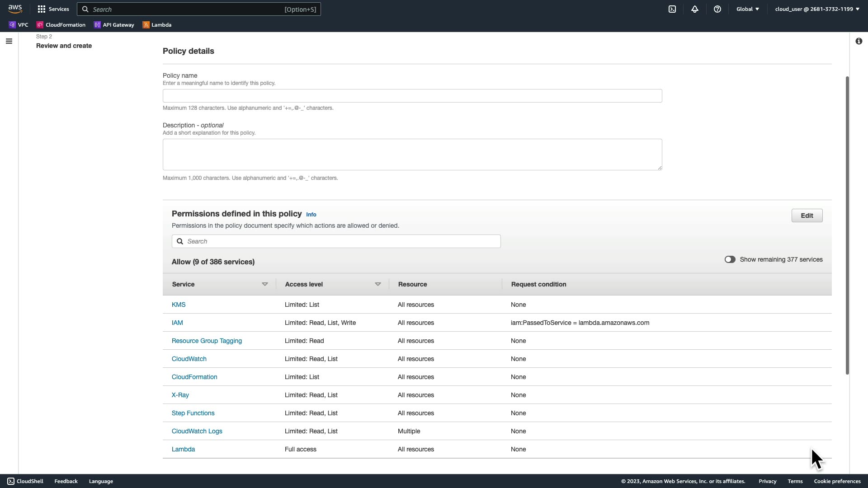Sort by the Service column arrow

click(265, 284)
